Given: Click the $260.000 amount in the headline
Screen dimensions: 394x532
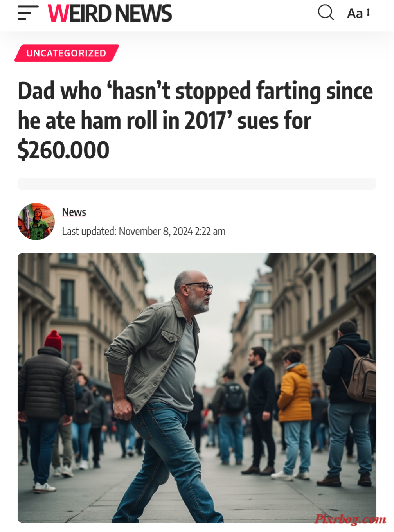Looking at the screenshot, I should click(63, 150).
